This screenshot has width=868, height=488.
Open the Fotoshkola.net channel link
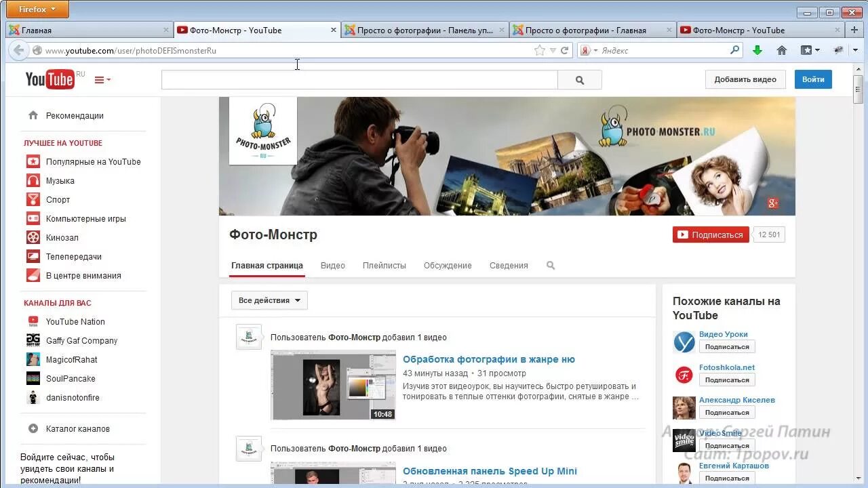point(727,367)
